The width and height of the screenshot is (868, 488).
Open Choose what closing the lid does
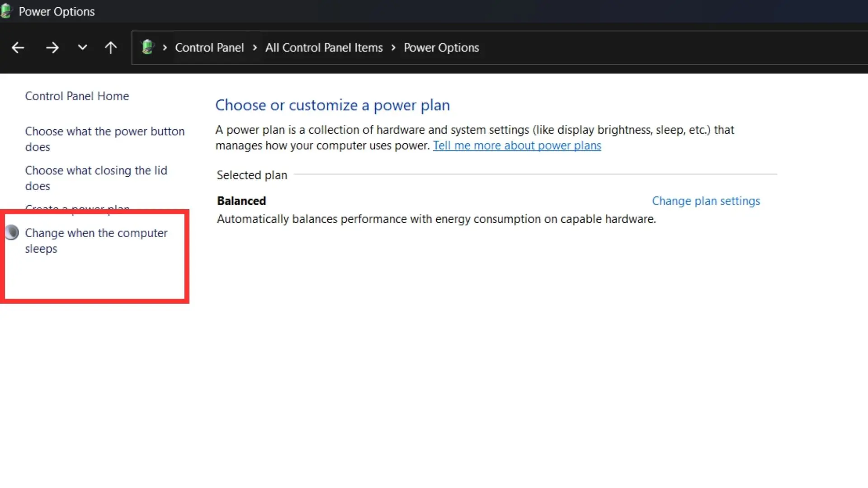click(96, 171)
